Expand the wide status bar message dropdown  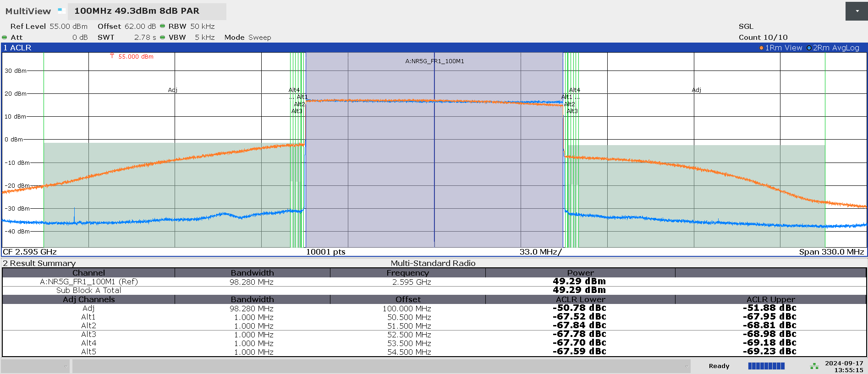point(687,366)
